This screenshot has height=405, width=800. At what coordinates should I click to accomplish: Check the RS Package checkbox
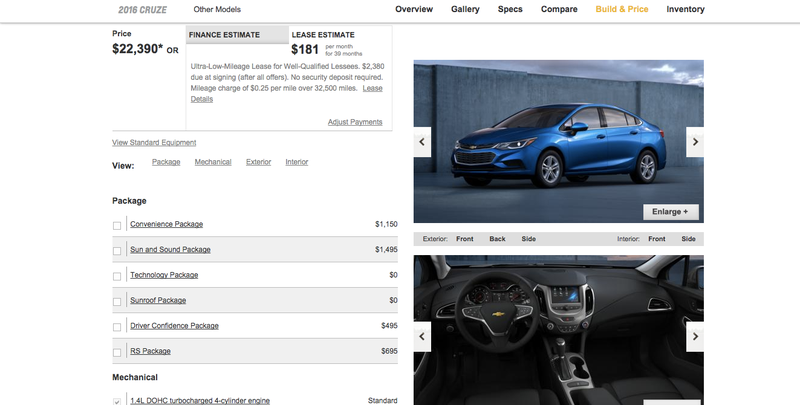click(x=117, y=352)
